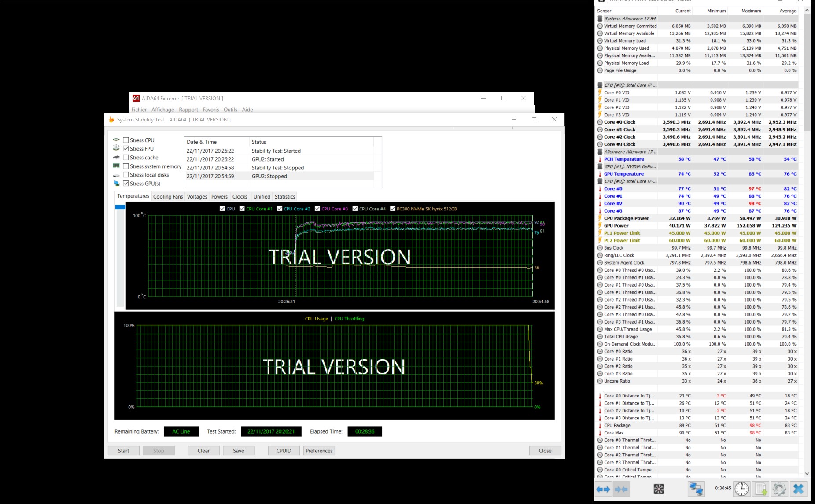The width and height of the screenshot is (815, 504).
Task: Open HWiNFO remote network monitoring icon
Action: (696, 489)
